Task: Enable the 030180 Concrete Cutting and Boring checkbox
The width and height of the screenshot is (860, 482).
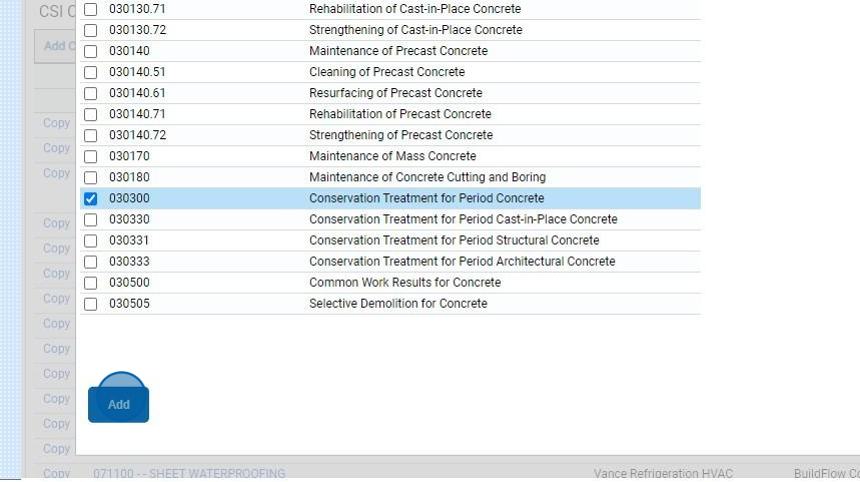Action: (90, 178)
